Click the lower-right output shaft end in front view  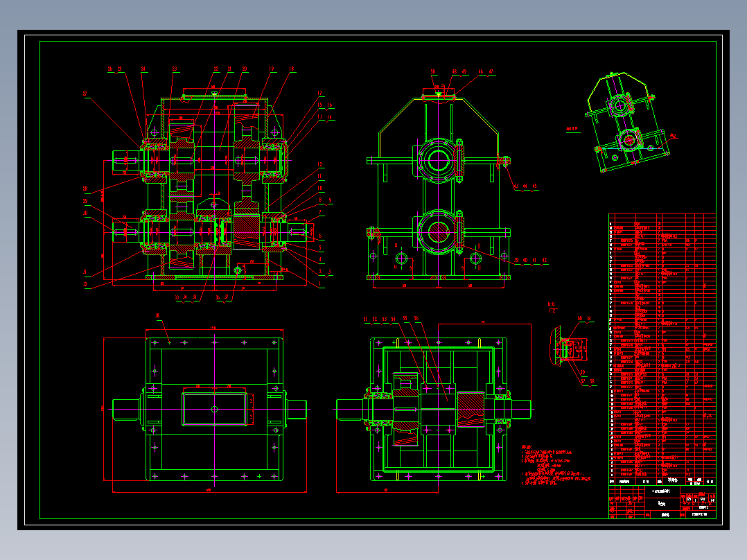(x=297, y=232)
